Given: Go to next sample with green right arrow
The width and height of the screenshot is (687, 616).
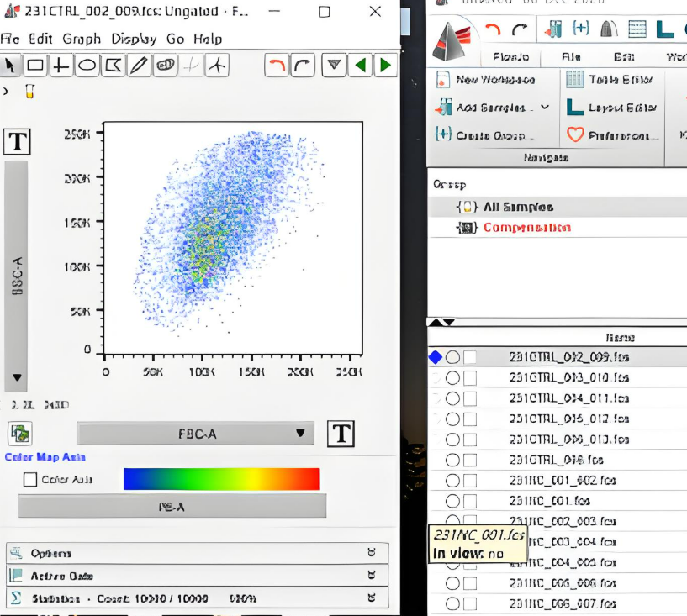Looking at the screenshot, I should 386,66.
